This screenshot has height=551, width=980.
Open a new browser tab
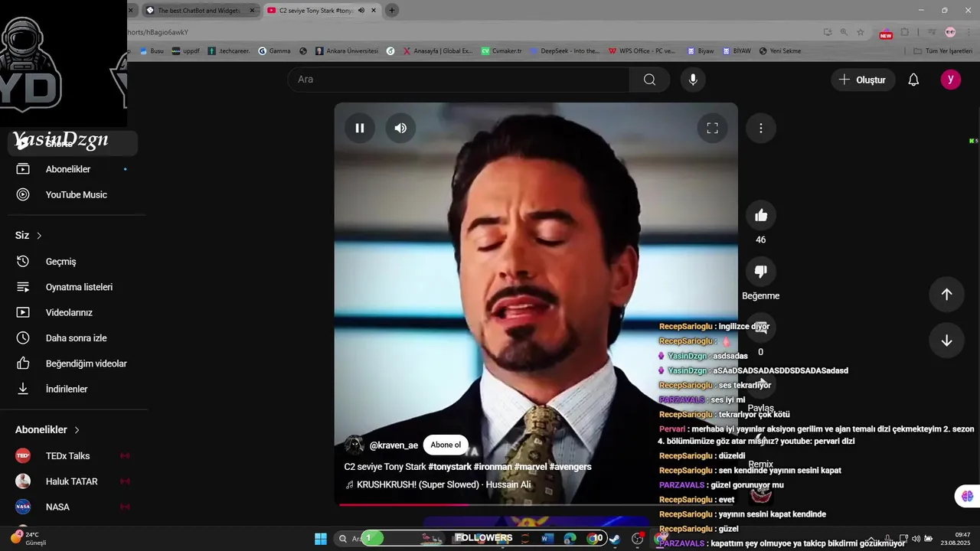pos(392,11)
